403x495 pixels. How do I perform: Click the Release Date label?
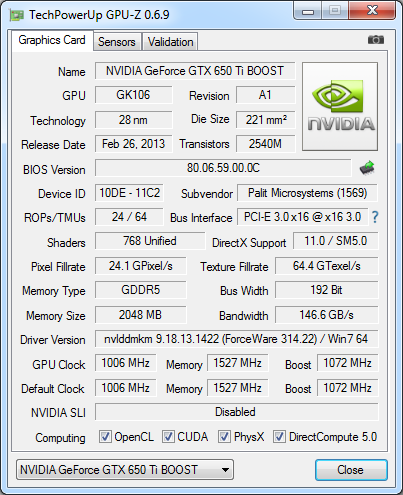coord(53,145)
